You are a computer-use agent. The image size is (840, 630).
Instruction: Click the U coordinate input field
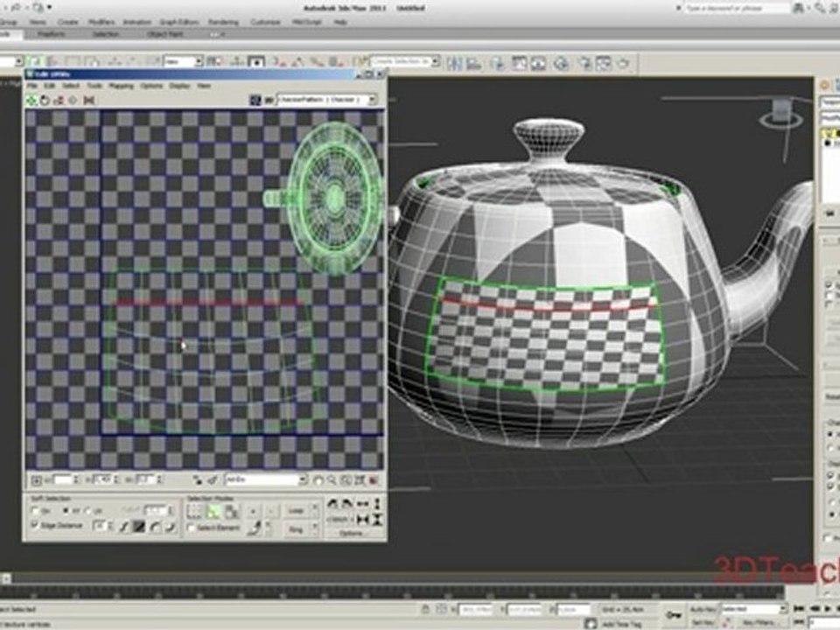(63, 479)
